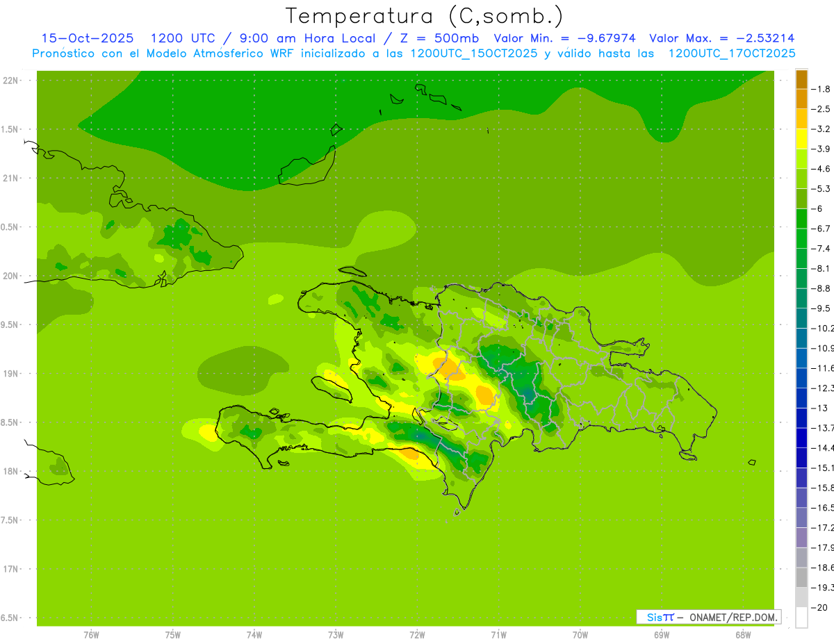Click the '-2.5' color bar value
Viewport: 834px width, 644px height.
coord(821,109)
